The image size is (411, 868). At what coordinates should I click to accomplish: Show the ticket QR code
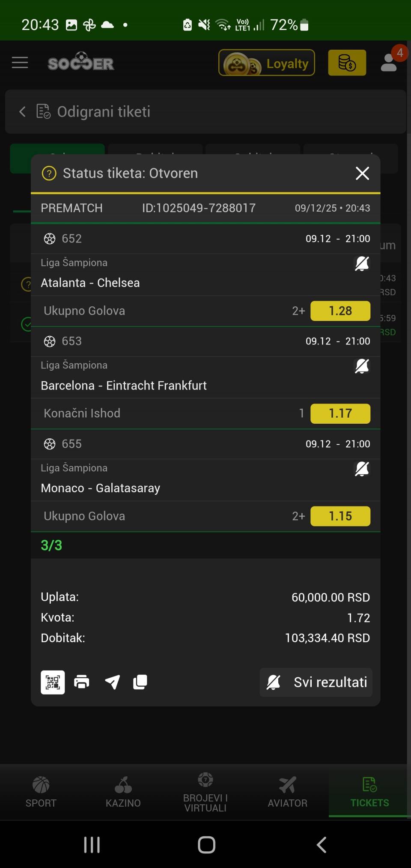pos(53,682)
